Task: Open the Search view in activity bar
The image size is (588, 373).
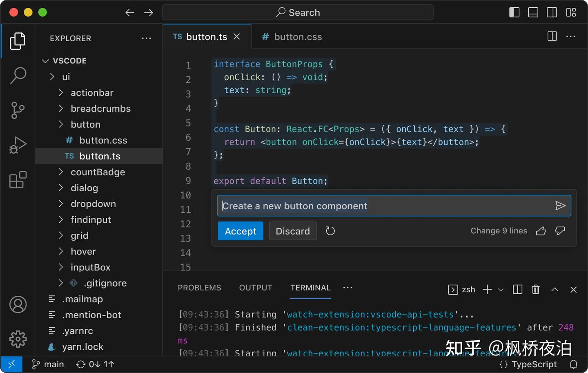Action: pyautogui.click(x=18, y=76)
